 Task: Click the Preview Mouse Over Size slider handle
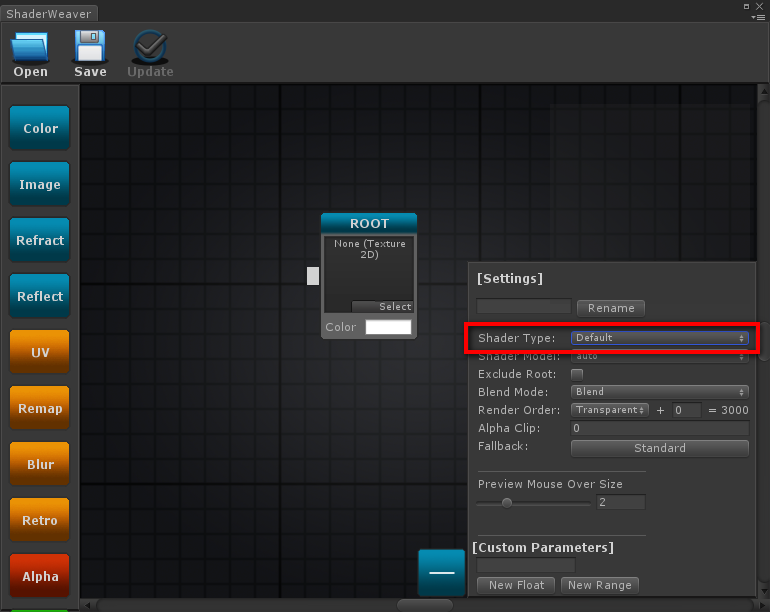coord(507,503)
